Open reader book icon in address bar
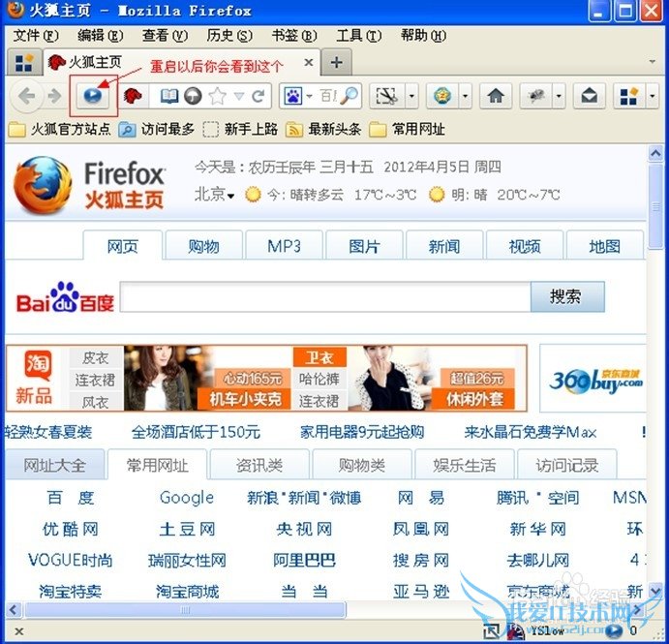The width and height of the screenshot is (669, 644). click(x=169, y=96)
